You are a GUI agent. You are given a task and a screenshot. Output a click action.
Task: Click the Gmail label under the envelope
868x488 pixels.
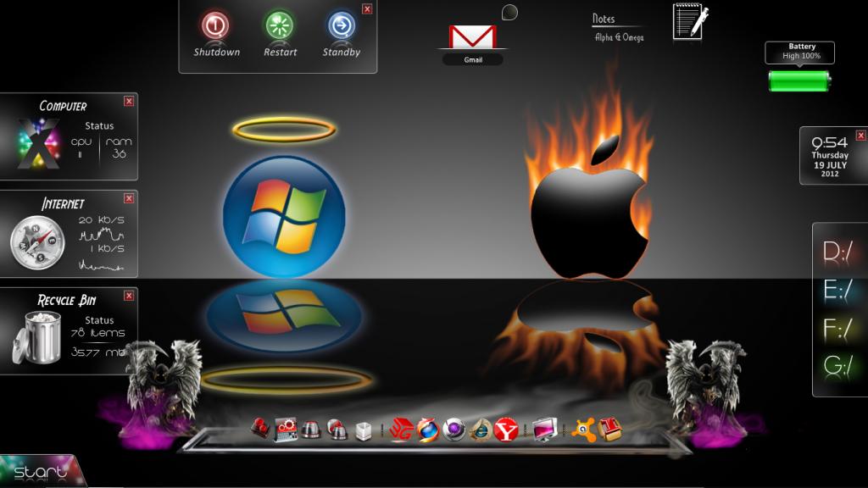pyautogui.click(x=473, y=60)
